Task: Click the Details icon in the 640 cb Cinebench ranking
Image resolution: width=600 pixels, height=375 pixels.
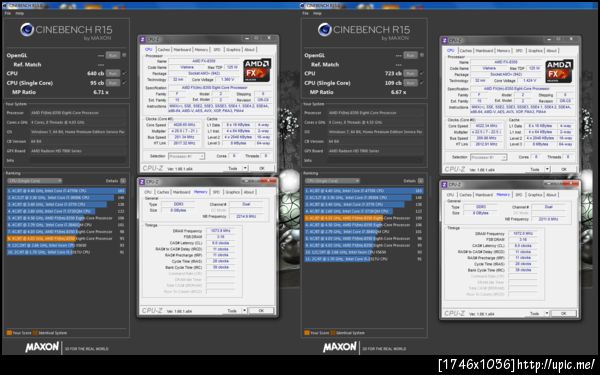Action: point(123,181)
